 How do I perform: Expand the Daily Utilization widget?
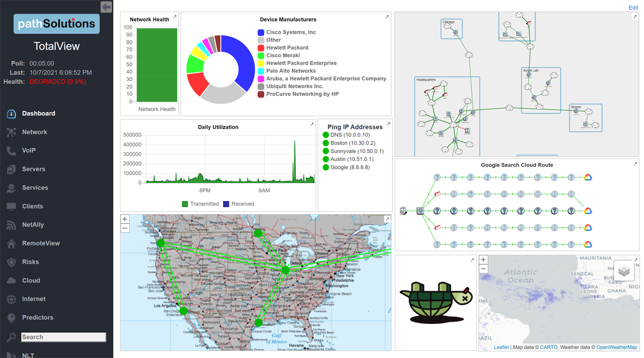tap(312, 124)
